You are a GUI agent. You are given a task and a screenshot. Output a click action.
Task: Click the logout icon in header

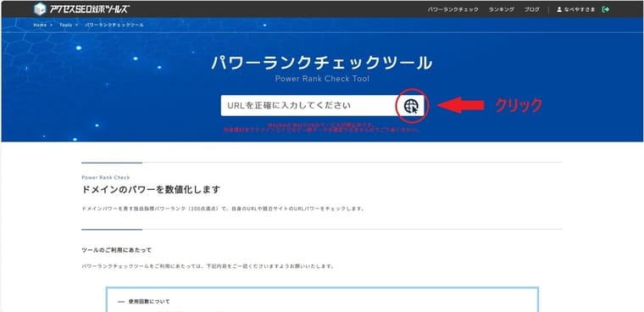pyautogui.click(x=605, y=9)
